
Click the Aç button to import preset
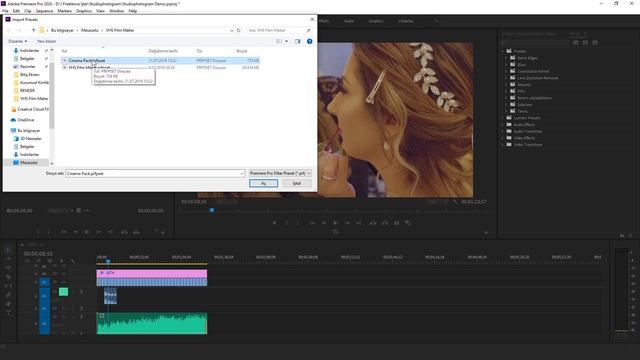[x=264, y=183]
